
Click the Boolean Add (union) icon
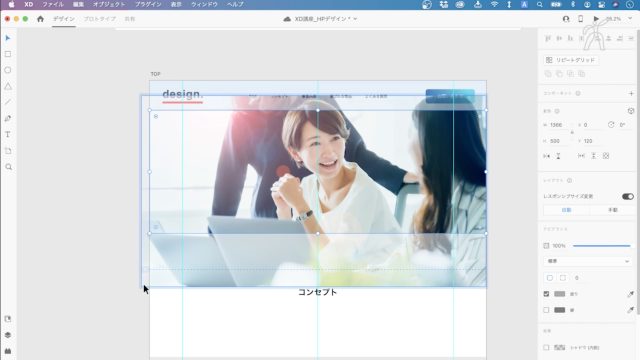548,74
